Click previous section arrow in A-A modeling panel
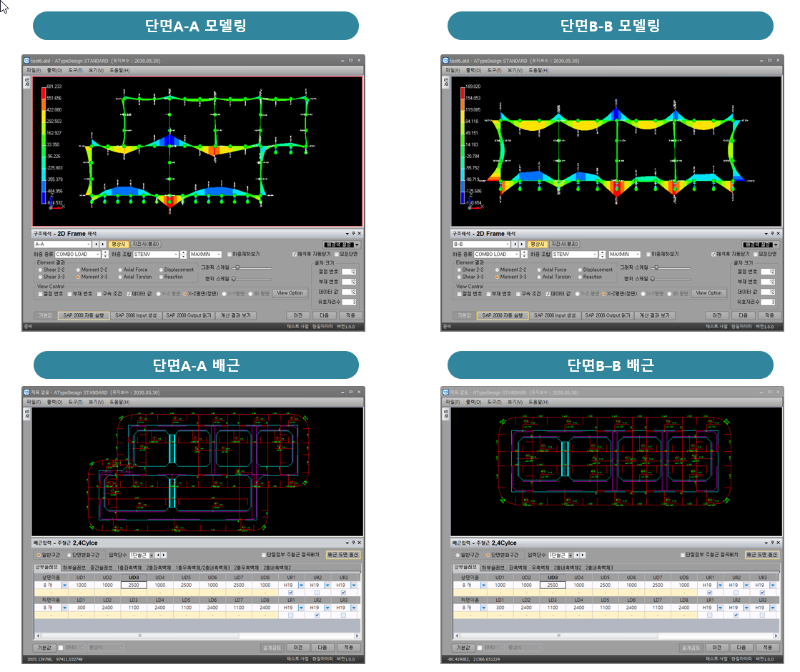800x672 pixels. tap(96, 244)
